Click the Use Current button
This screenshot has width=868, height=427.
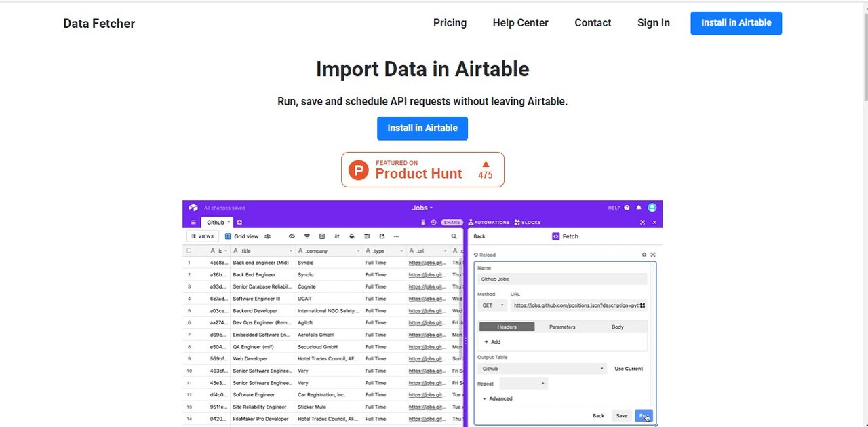pyautogui.click(x=629, y=369)
